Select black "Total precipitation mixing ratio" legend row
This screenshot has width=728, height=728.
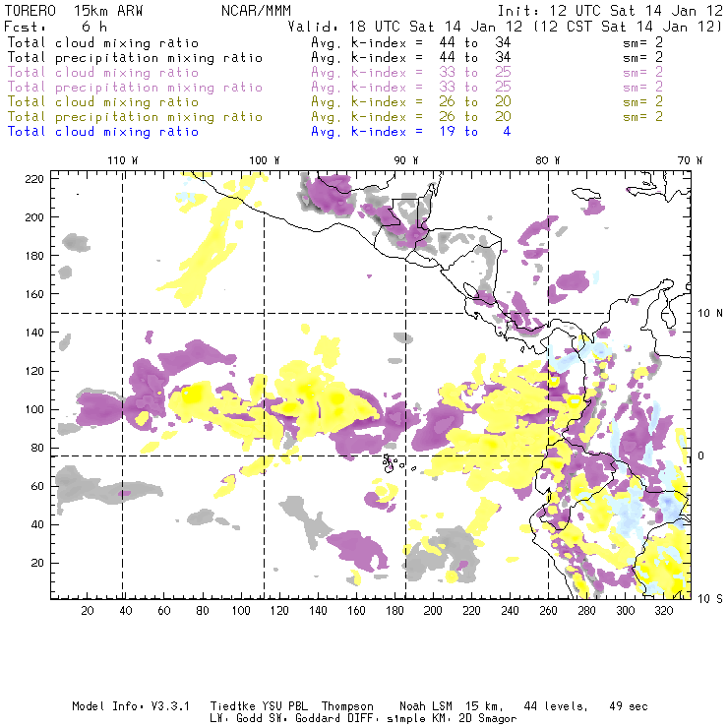[135, 58]
